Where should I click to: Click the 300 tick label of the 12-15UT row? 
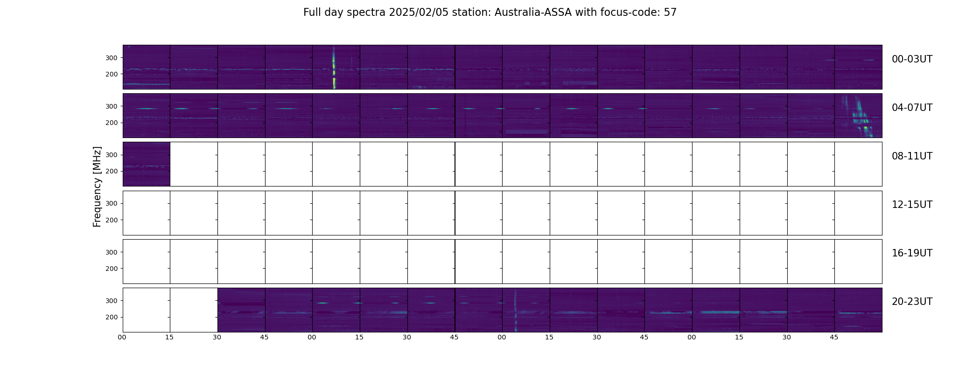point(112,203)
